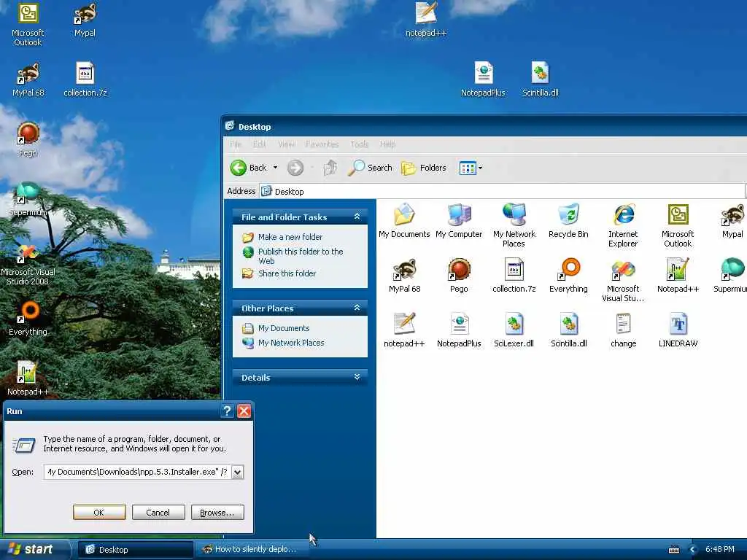Switch to Desktop taskbar button
Image resolution: width=747 pixels, height=560 pixels.
(135, 550)
